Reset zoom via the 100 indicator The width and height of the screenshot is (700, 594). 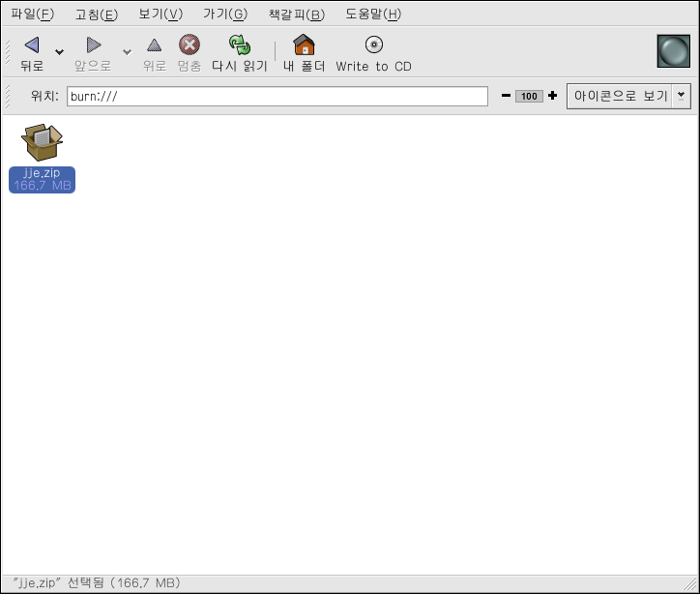pyautogui.click(x=529, y=96)
